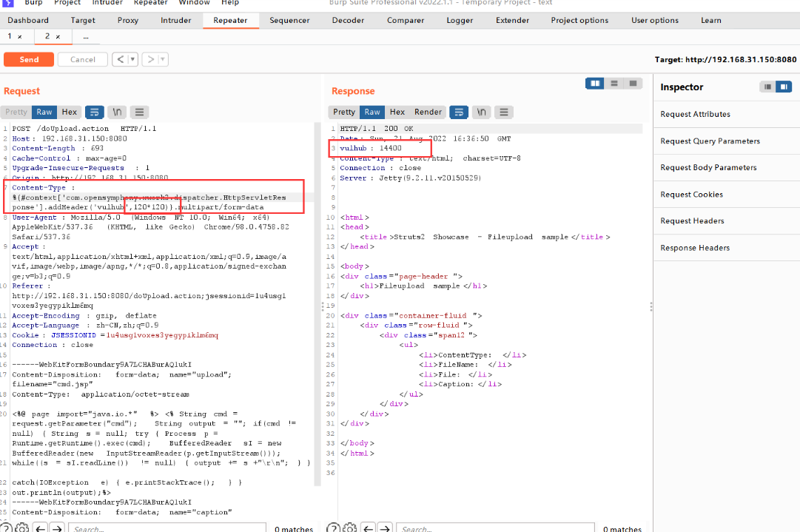Go to previous Response search match
The image size is (800, 532).
coord(369,528)
